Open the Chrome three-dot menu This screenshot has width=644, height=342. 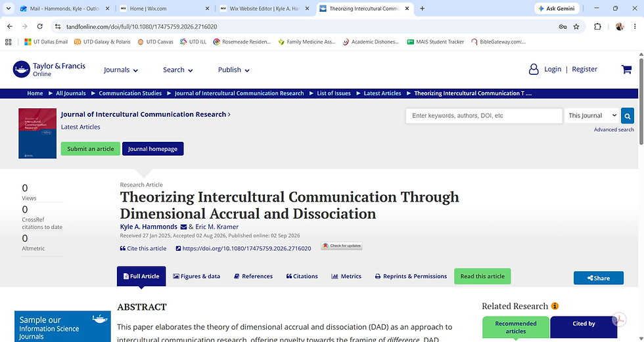635,26
